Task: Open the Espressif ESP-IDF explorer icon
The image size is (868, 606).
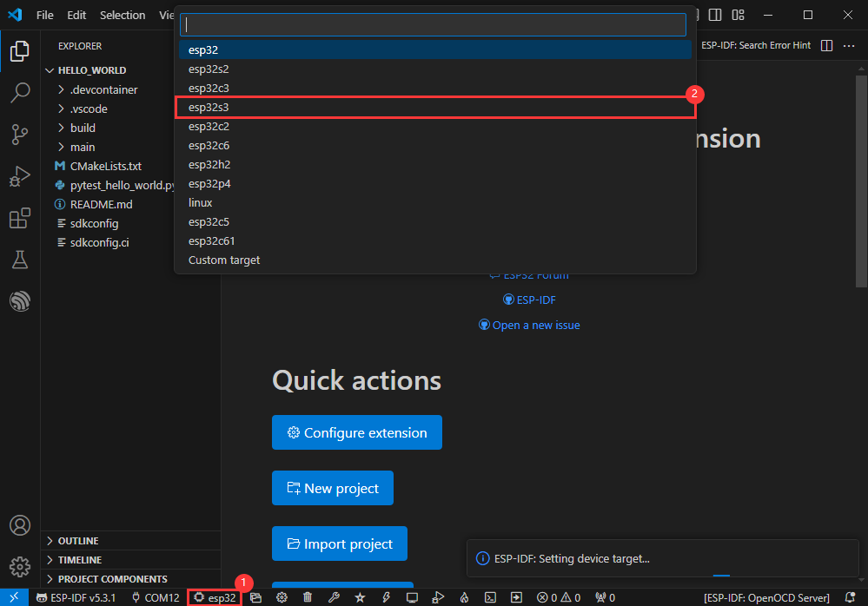Action: [x=19, y=301]
